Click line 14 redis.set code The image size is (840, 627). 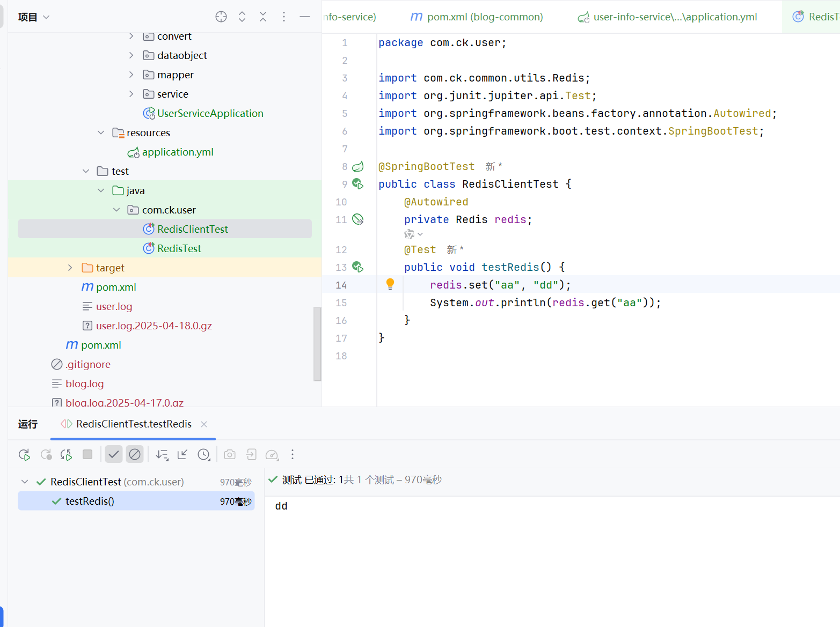pyautogui.click(x=500, y=285)
